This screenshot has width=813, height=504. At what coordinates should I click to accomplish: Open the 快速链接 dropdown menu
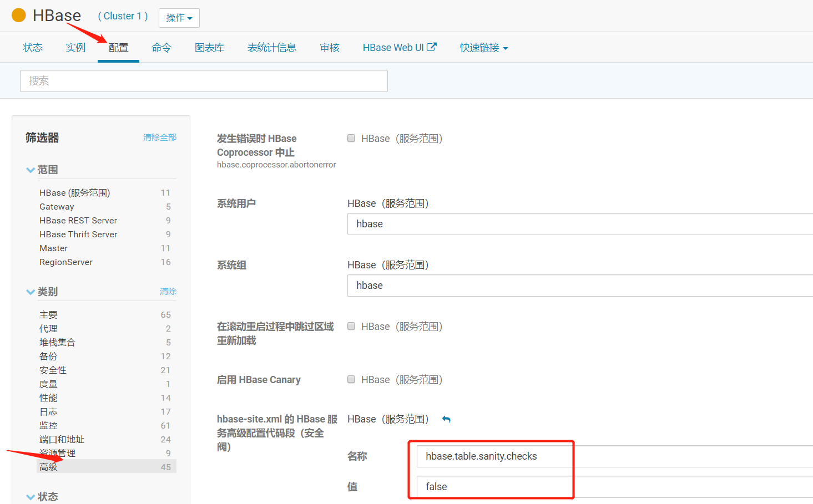click(x=484, y=48)
